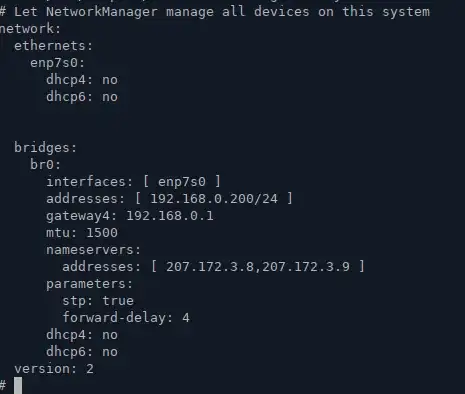465x394 pixels.
Task: Click the 'no' value of the first dhcp6
Action: (x=110, y=97)
